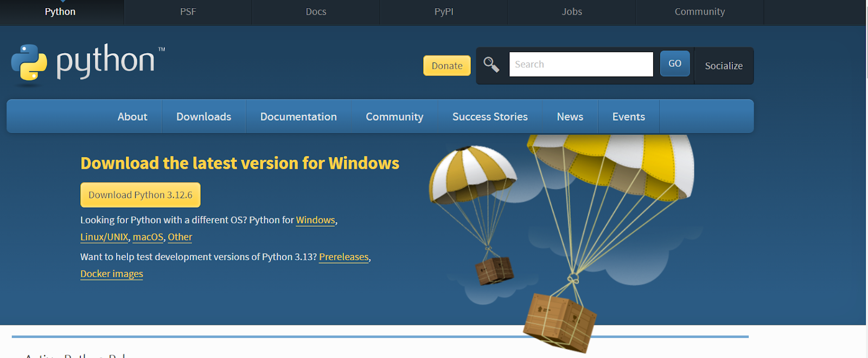Click the magnifying glass search icon
Screen dimensions: 868x358
[492, 65]
